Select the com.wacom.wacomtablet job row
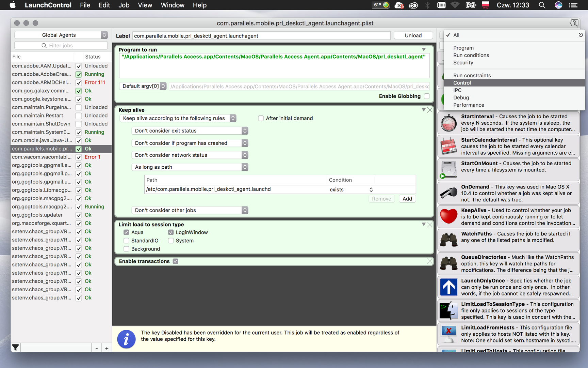The width and height of the screenshot is (588, 368). [x=61, y=157]
